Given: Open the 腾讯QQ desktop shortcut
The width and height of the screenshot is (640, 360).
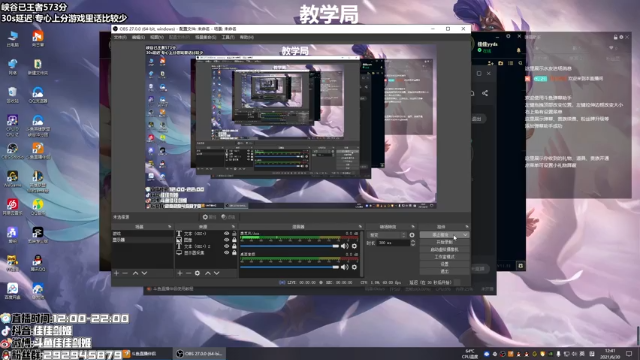Looking at the screenshot, I should pos(38,263).
